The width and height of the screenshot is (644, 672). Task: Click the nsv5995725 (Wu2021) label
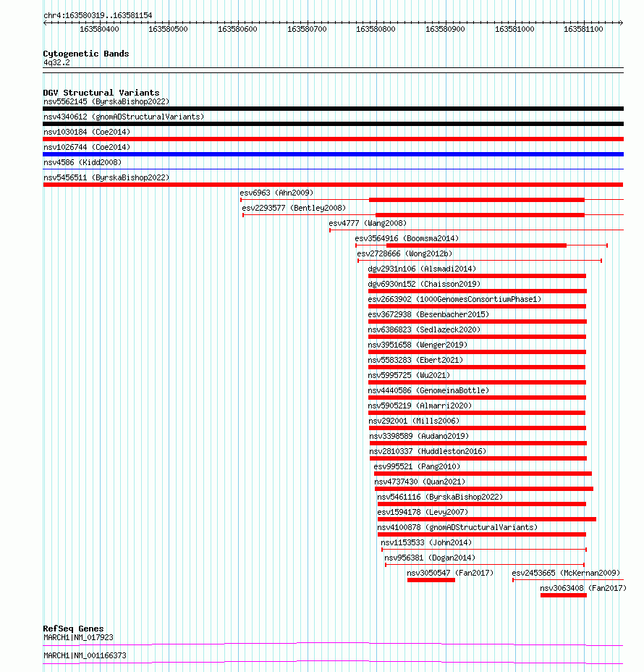coord(409,375)
